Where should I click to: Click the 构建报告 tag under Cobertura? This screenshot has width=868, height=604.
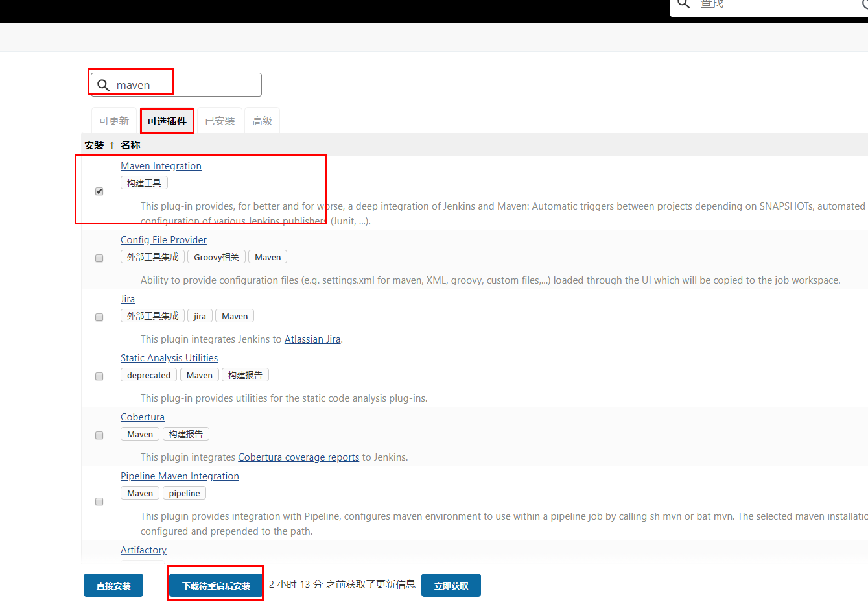(186, 434)
